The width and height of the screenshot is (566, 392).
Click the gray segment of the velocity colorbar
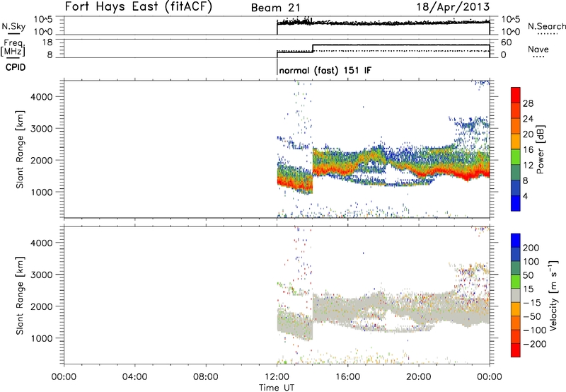pyautogui.click(x=516, y=296)
